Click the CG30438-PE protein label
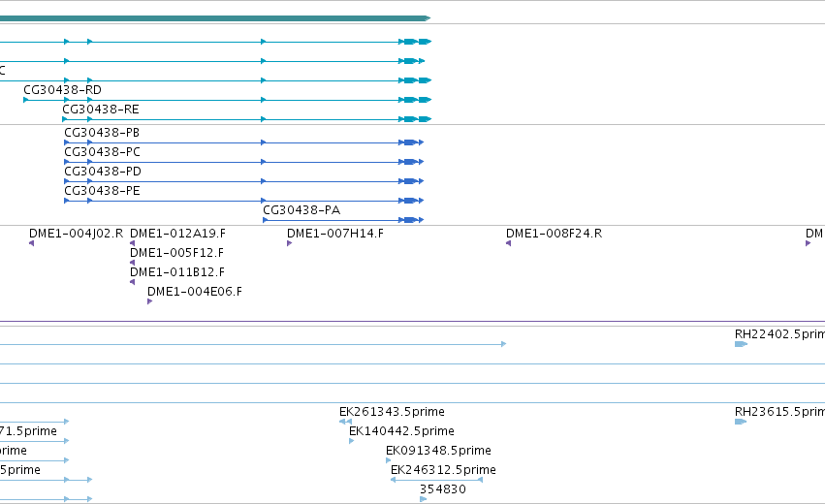 point(102,190)
